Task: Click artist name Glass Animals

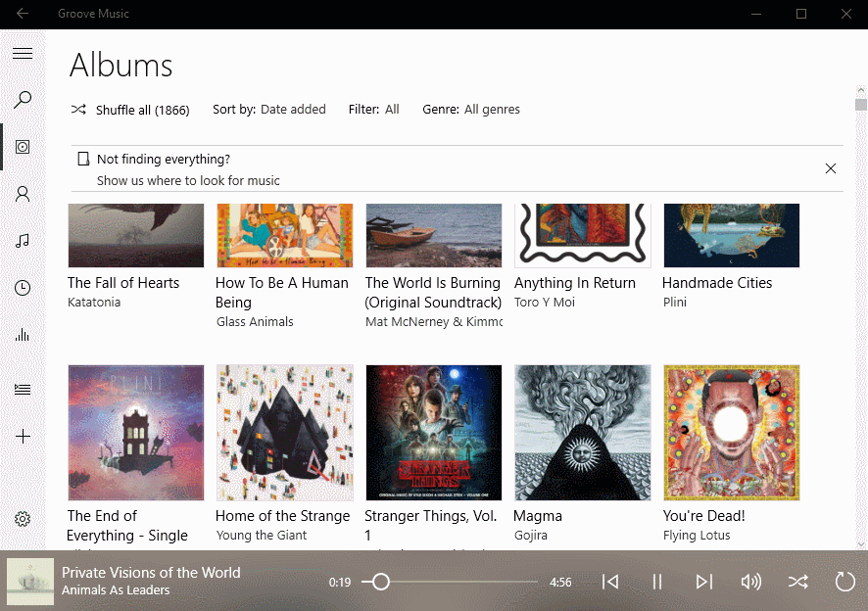Action: point(255,321)
